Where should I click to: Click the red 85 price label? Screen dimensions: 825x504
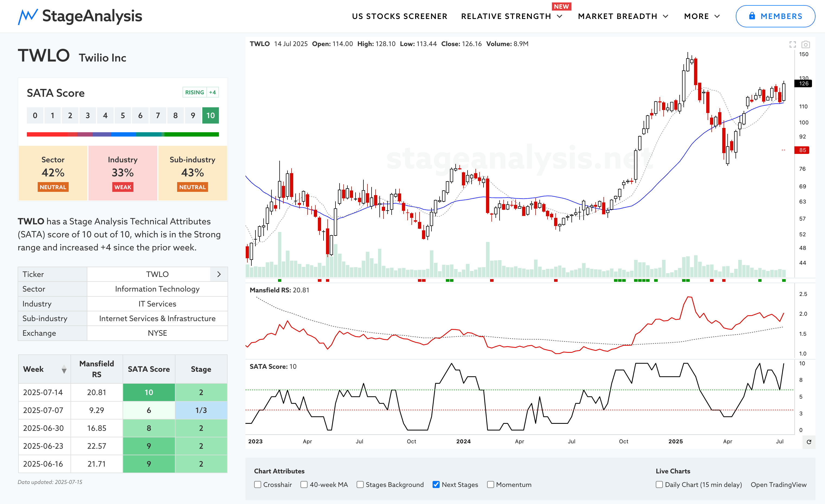(x=802, y=150)
